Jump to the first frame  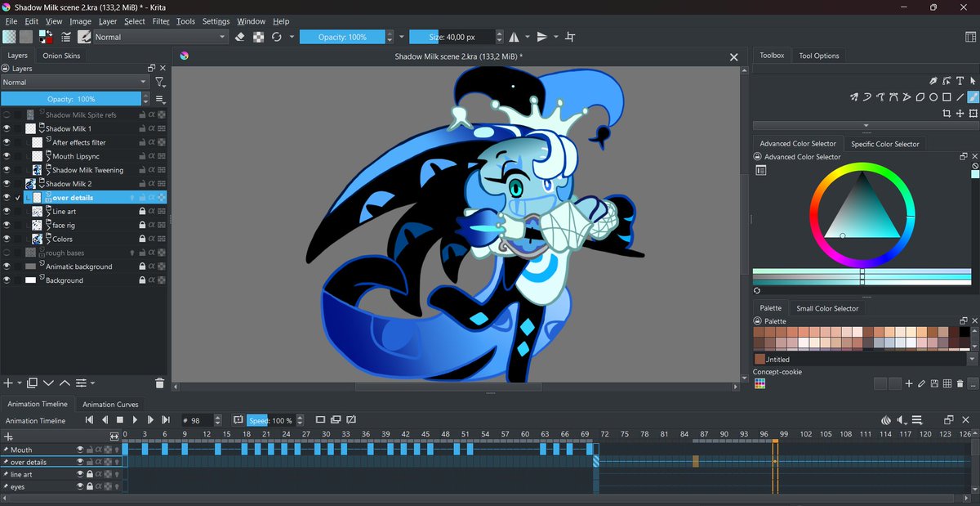[90, 420]
